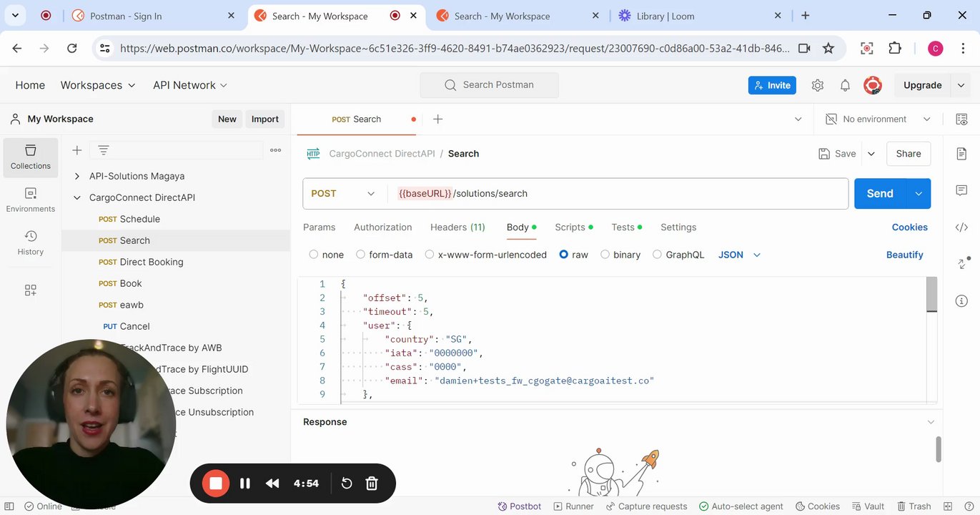Switch to the Settings tab
This screenshot has width=980, height=515.
coord(678,227)
